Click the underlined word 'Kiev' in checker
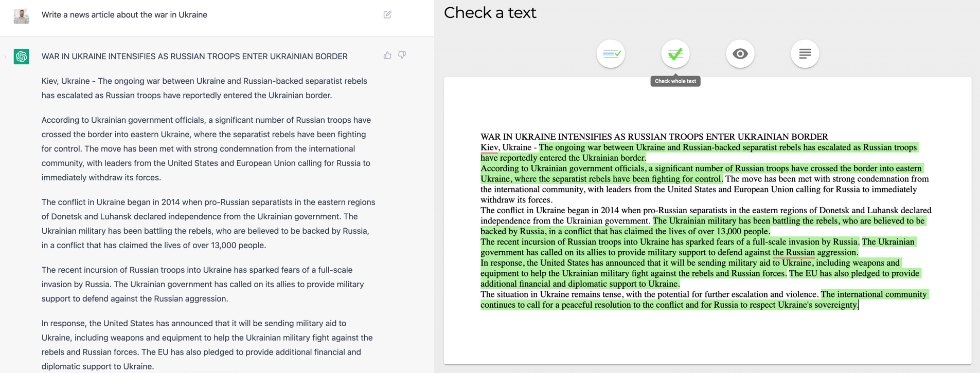The image size is (980, 373). point(489,147)
